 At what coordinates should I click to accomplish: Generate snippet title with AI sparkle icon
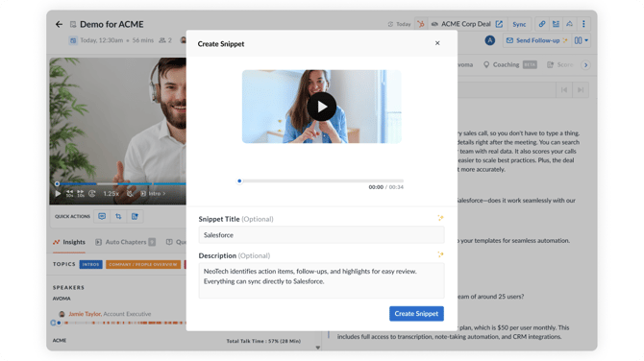click(x=440, y=218)
